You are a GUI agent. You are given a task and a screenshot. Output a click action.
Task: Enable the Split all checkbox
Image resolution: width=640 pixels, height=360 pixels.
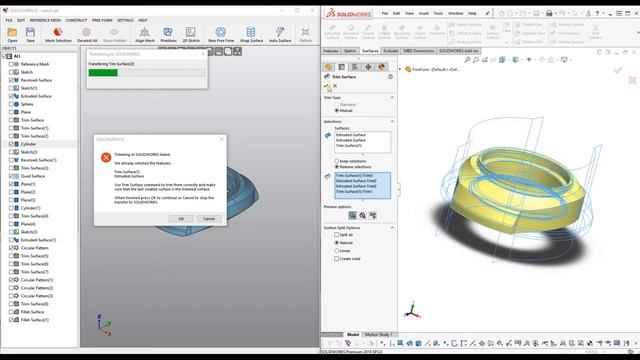(337, 235)
